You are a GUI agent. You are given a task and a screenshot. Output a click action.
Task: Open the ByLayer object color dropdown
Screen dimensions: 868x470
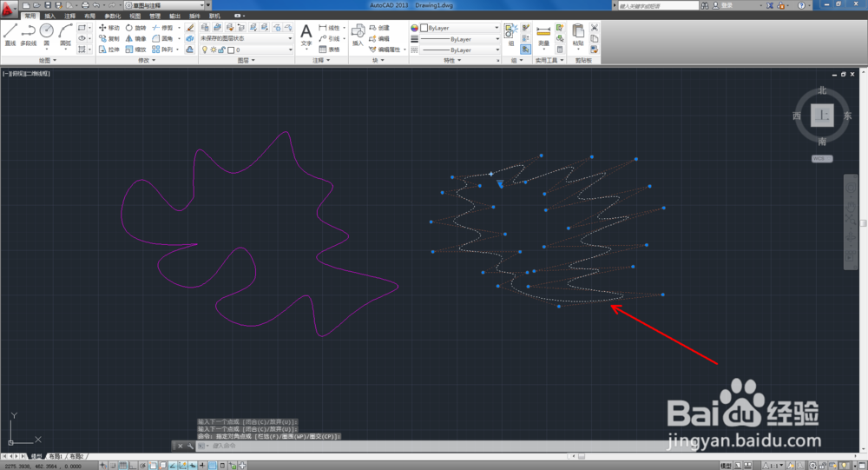coord(460,28)
